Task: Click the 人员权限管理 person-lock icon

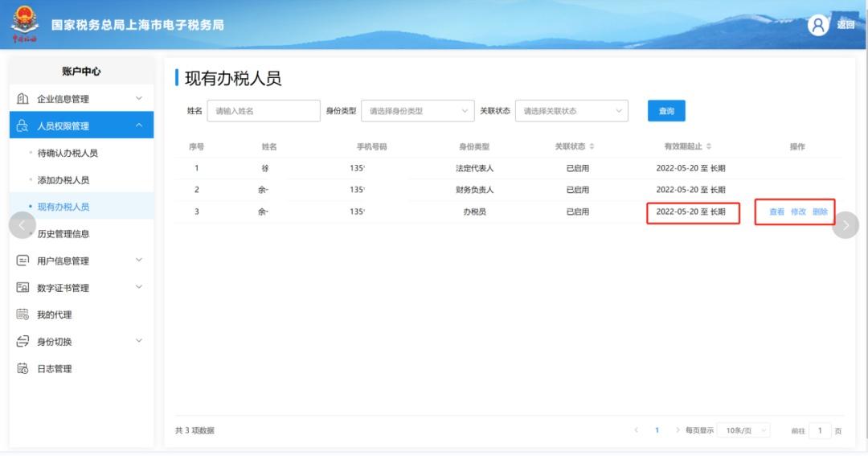Action: pos(23,125)
